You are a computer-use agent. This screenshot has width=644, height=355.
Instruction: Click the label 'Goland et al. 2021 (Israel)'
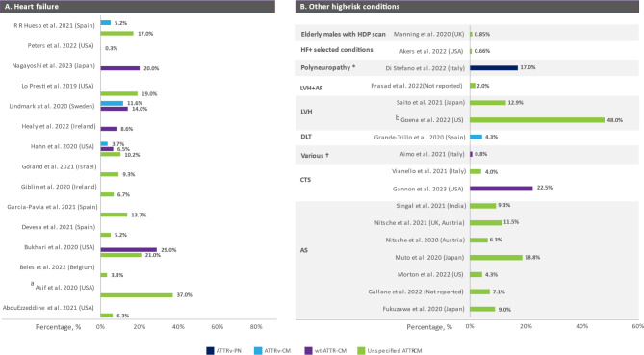point(59,166)
